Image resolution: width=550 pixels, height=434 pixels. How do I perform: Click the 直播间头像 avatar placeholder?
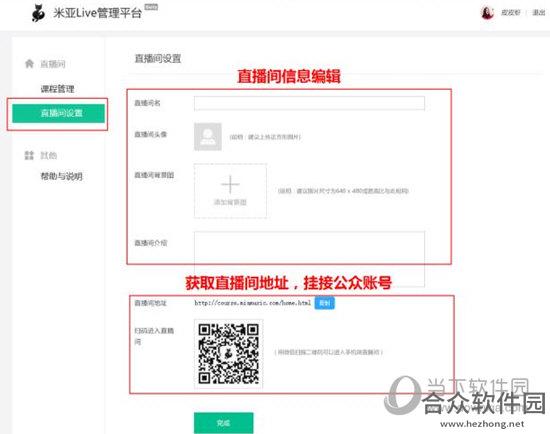click(208, 136)
